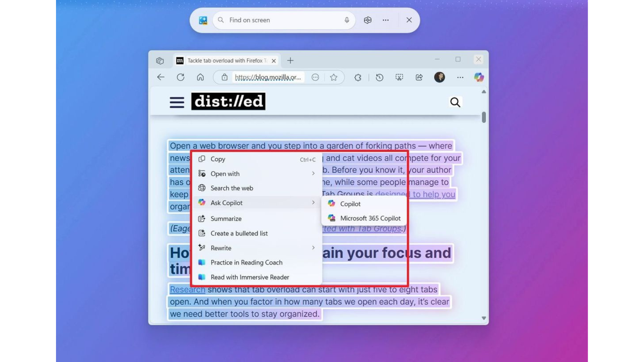Open the Research hyperlink in the article
Image resolution: width=644 pixels, height=362 pixels.
[x=187, y=289]
